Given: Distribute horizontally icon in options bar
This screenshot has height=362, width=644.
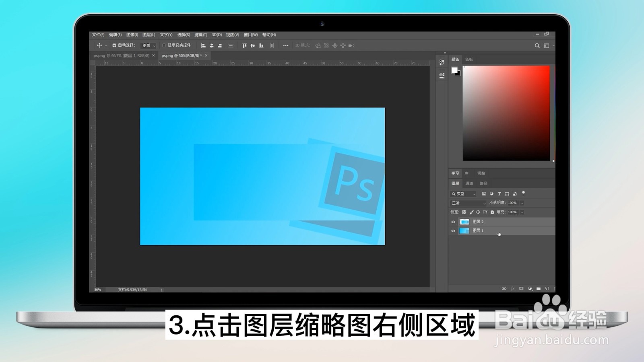Looking at the screenshot, I should 272,45.
